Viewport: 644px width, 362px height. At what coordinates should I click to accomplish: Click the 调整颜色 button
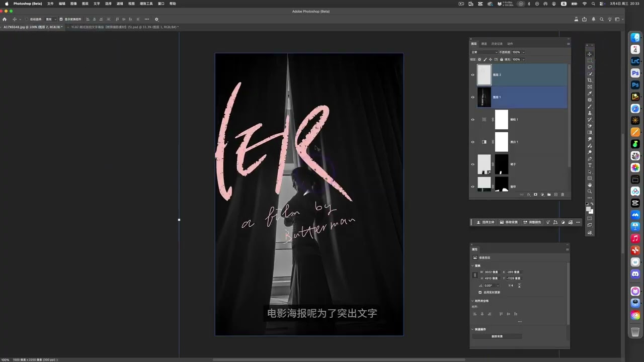[x=532, y=222]
